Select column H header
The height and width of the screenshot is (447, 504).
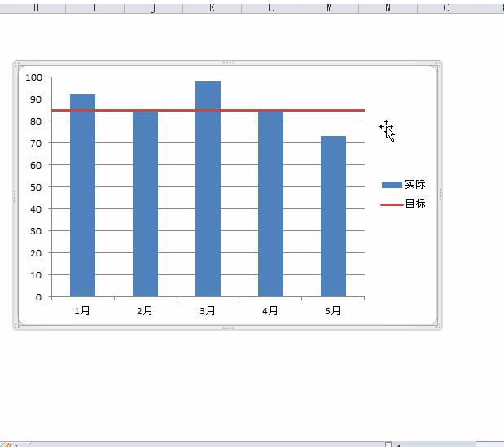pyautogui.click(x=36, y=7)
